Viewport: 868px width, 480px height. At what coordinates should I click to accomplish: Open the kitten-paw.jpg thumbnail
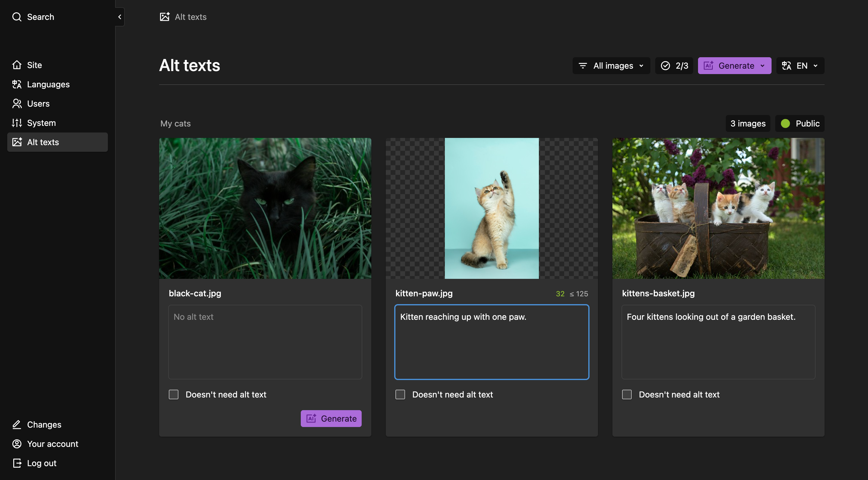[x=492, y=208]
